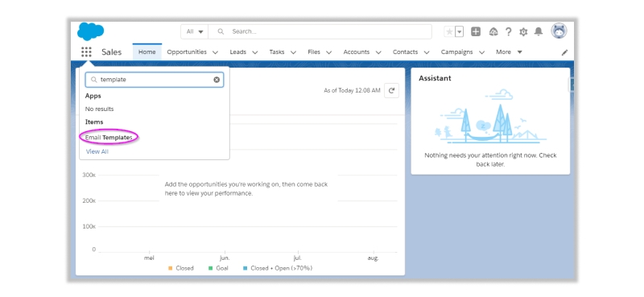
Task: Select Email Templates from search results
Action: [109, 138]
